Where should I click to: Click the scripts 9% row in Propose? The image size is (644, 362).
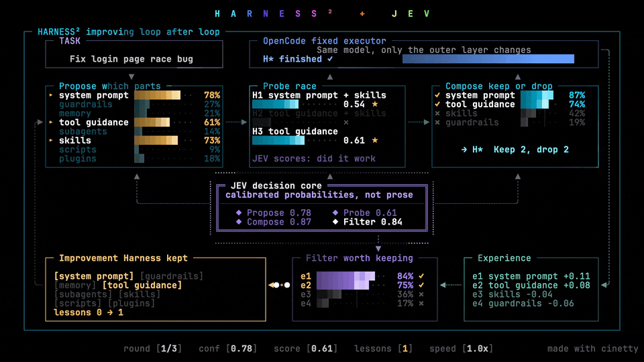point(140,149)
